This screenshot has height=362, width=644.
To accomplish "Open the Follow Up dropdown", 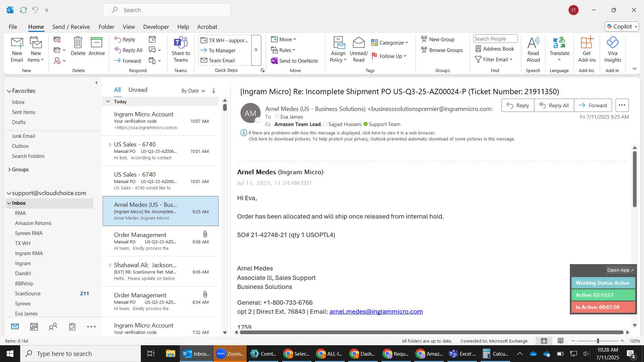I will tap(389, 56).
